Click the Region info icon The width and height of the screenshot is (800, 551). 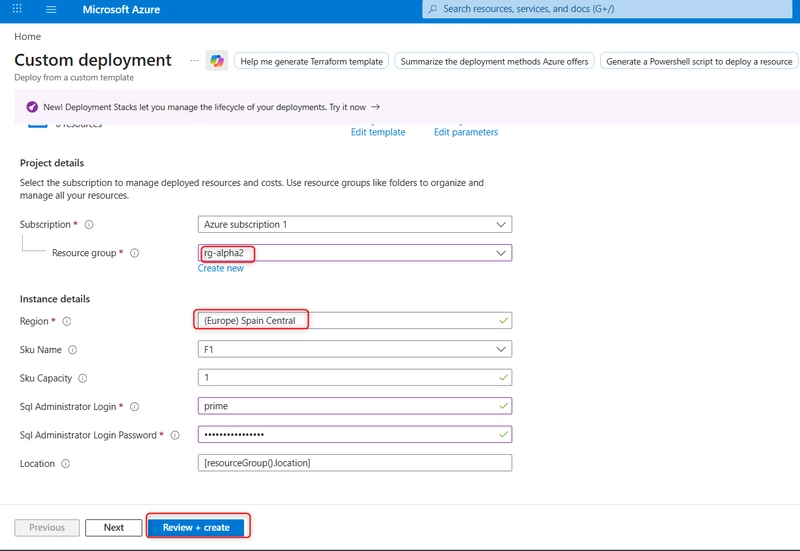click(x=67, y=321)
